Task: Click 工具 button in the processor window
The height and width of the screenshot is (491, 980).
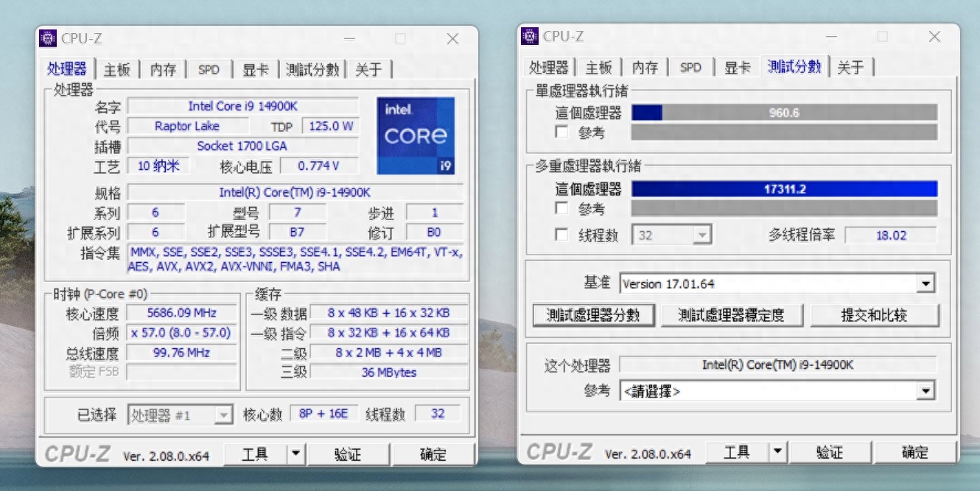Action: (255, 454)
